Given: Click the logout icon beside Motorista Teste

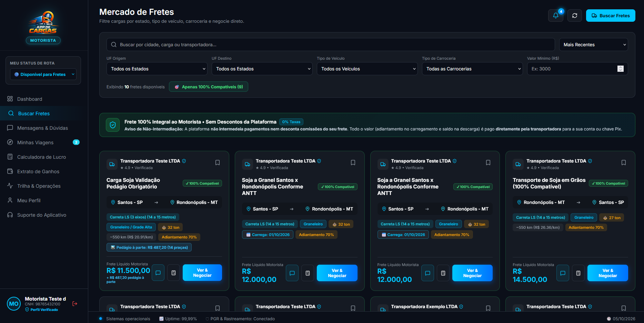Looking at the screenshot, I should pyautogui.click(x=75, y=304).
